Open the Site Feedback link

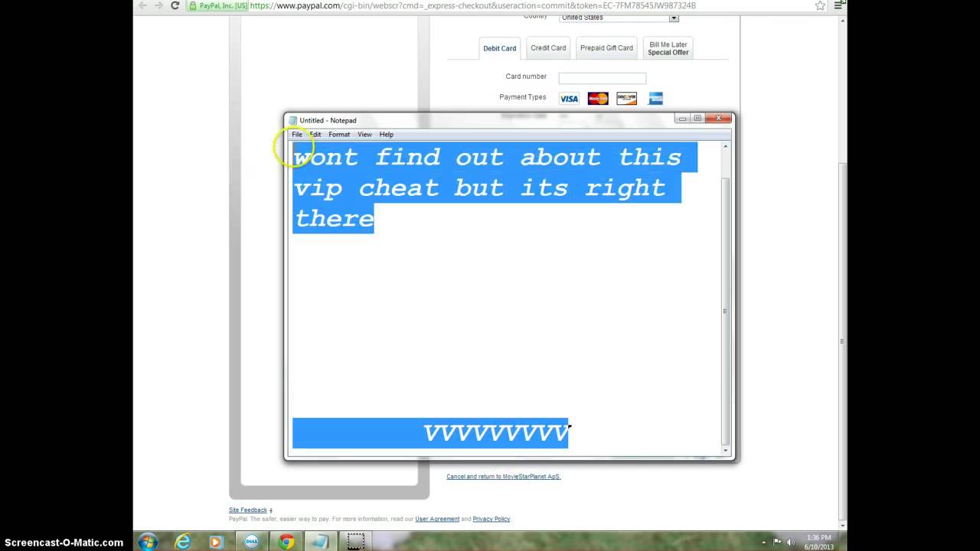tap(248, 510)
